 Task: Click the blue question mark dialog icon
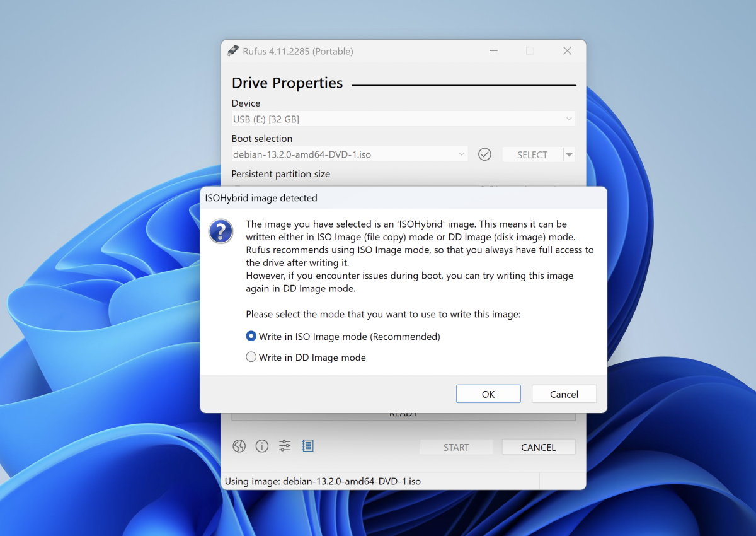pyautogui.click(x=221, y=232)
